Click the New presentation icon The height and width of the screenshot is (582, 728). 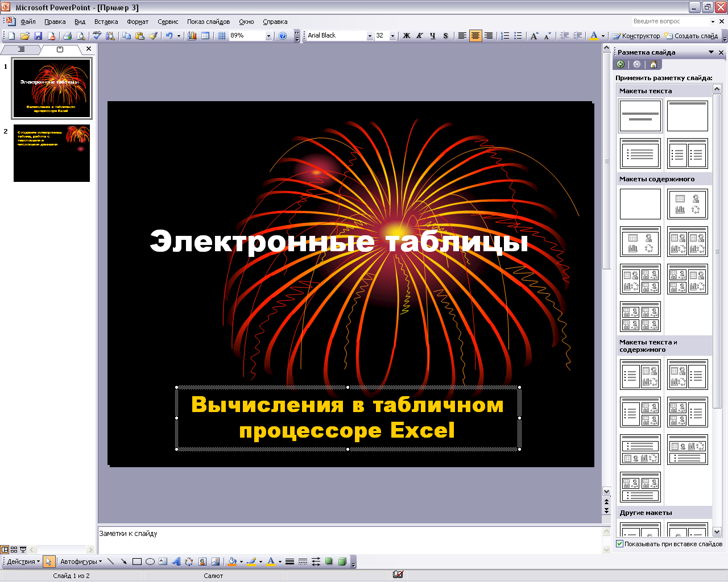[x=11, y=36]
